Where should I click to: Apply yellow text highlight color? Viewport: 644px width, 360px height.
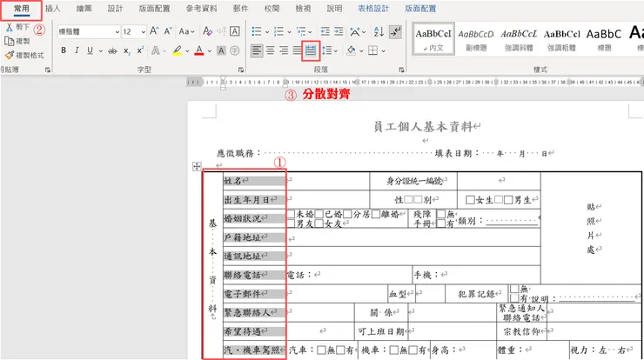coord(177,51)
